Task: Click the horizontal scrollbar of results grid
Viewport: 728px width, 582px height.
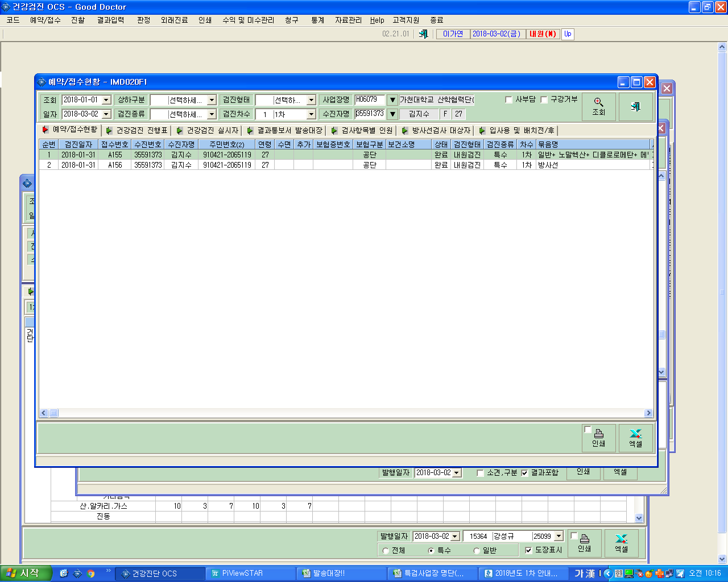Action: click(347, 413)
